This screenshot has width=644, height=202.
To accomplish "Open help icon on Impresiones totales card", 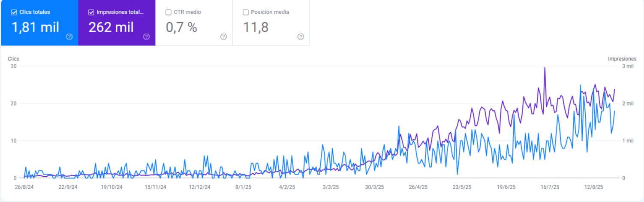I will [146, 37].
